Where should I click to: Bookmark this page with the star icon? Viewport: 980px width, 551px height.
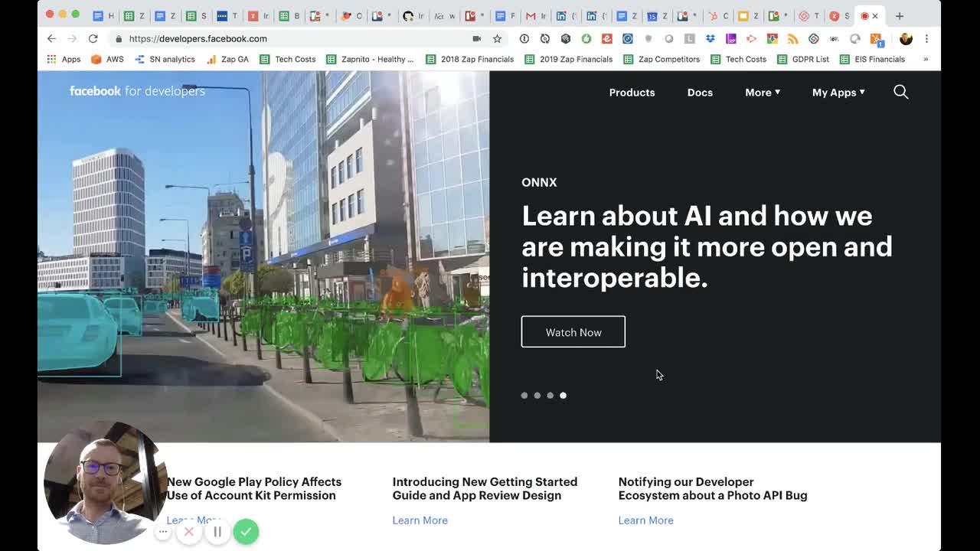(497, 38)
